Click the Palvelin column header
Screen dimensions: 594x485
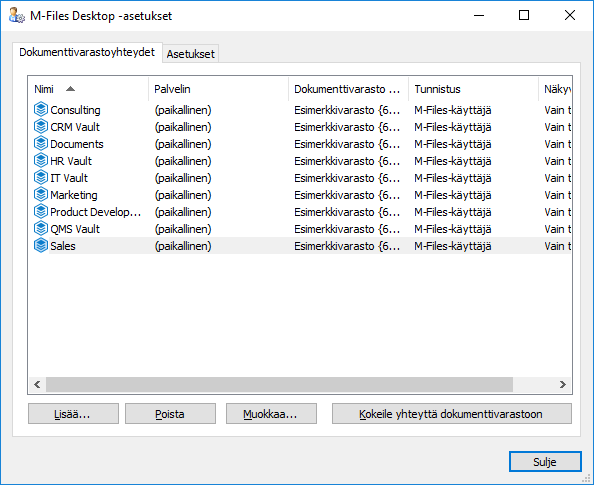[219, 89]
